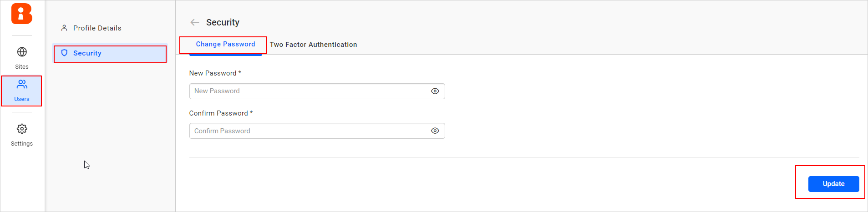Select the Security label in side menu

(x=87, y=53)
